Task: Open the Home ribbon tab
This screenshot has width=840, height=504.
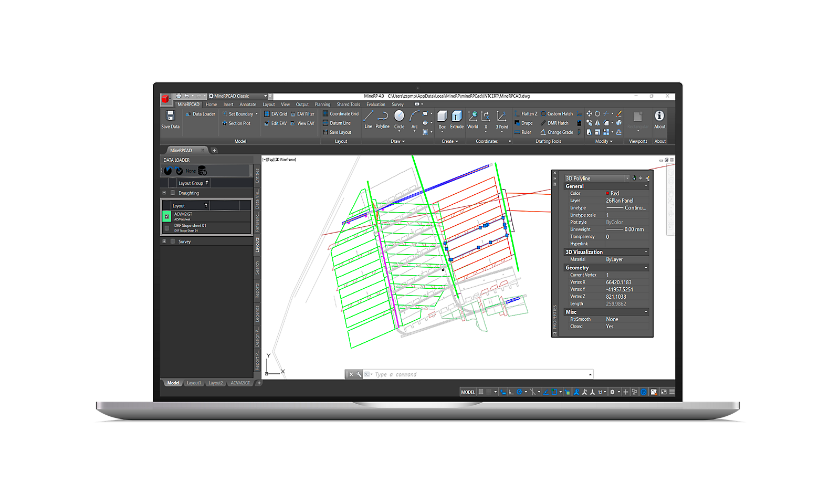Action: click(x=211, y=104)
